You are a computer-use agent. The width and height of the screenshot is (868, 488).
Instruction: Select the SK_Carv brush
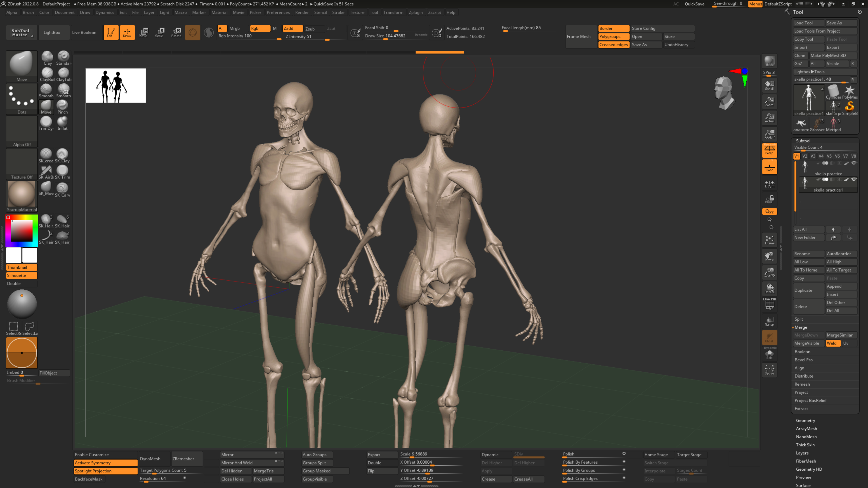(x=63, y=189)
